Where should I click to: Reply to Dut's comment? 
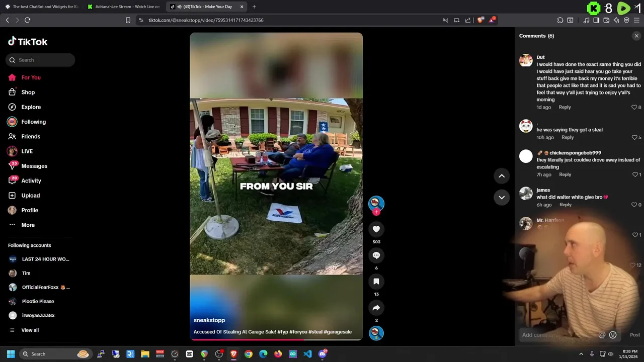565,107
